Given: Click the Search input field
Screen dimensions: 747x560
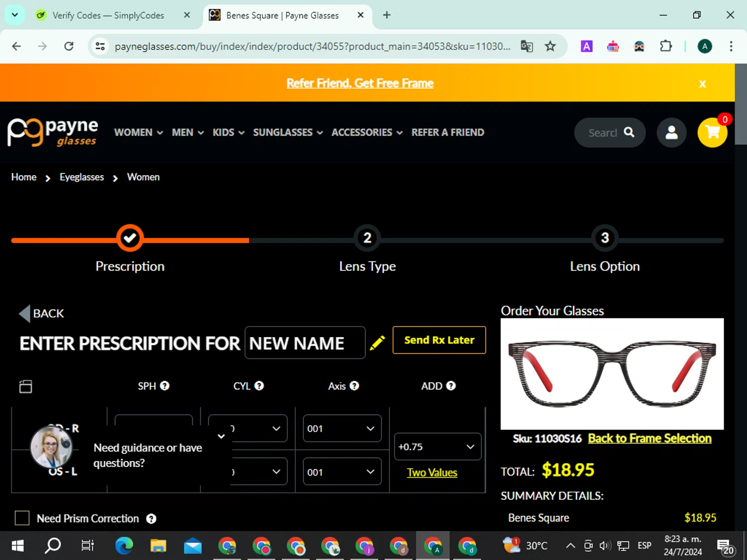Looking at the screenshot, I should click(603, 132).
